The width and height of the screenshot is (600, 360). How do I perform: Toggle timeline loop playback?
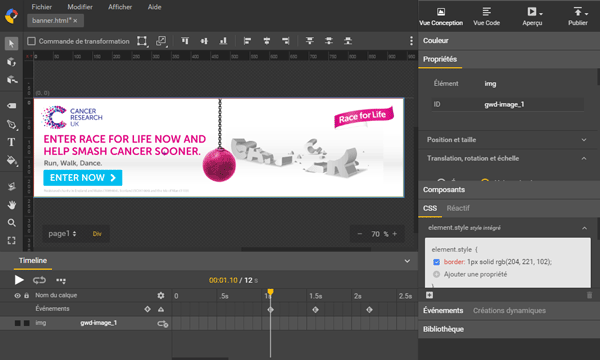39,280
